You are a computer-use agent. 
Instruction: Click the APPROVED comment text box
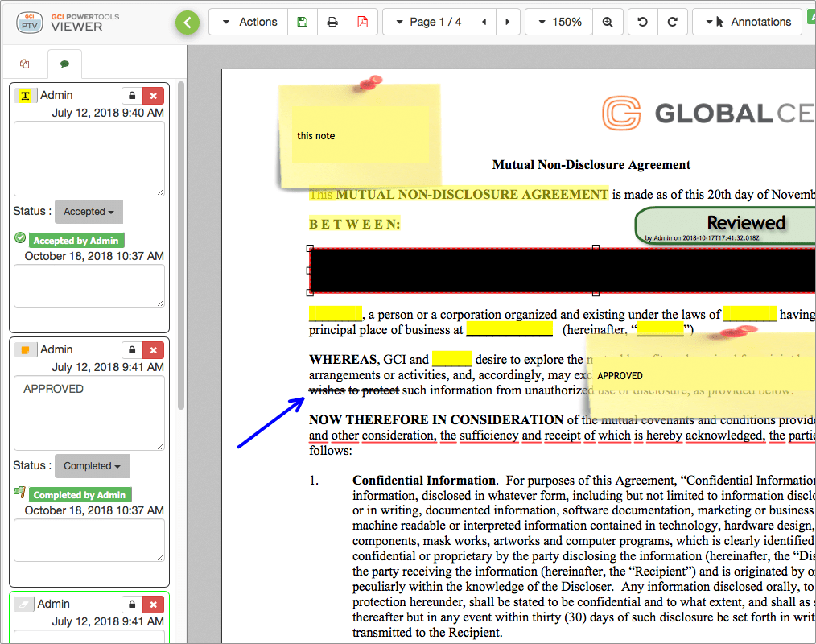pos(89,414)
